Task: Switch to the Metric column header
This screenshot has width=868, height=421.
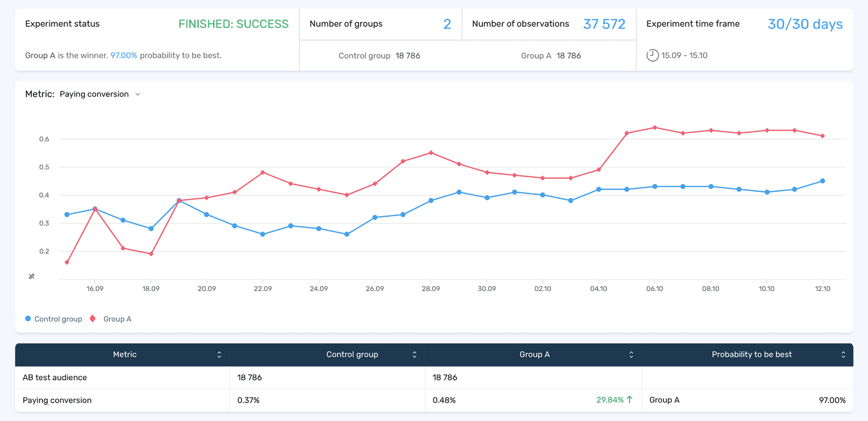Action: tap(125, 355)
